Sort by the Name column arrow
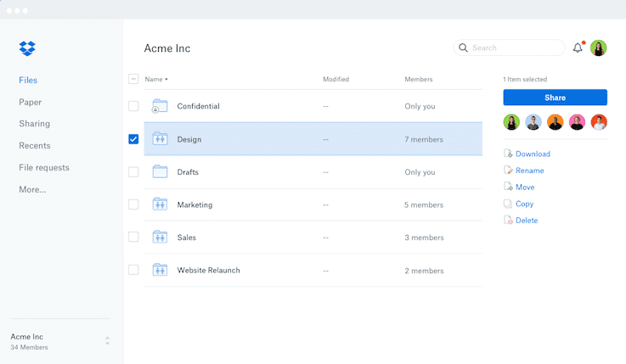The width and height of the screenshot is (626, 364). (166, 80)
